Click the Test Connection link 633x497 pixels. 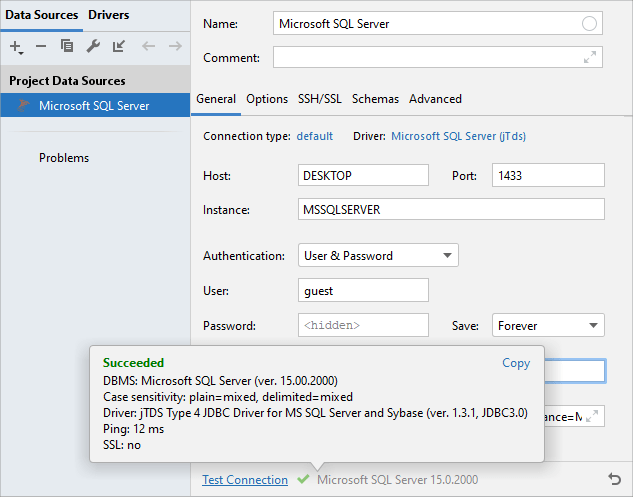point(245,480)
